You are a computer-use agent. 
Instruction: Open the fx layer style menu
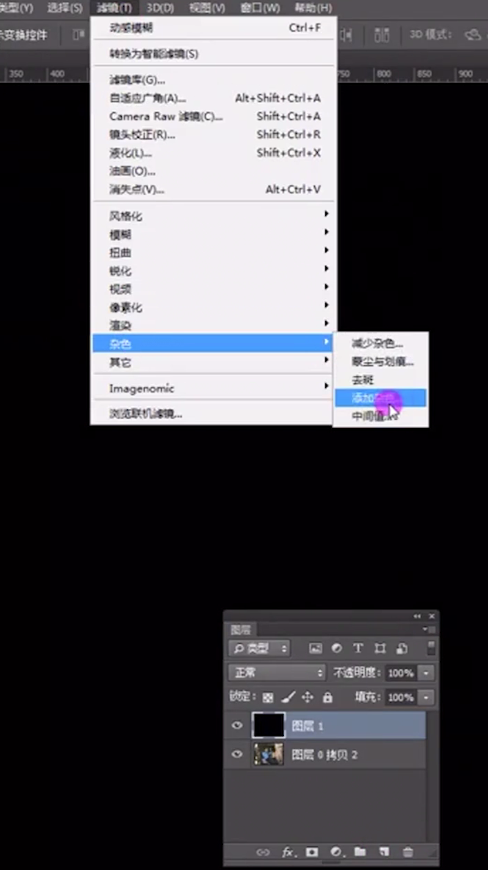(288, 852)
